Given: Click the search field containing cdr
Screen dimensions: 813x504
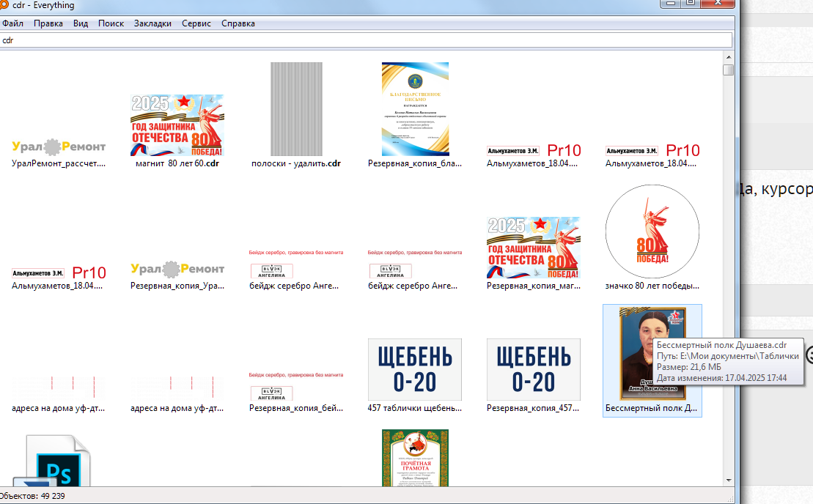Looking at the screenshot, I should pyautogui.click(x=366, y=40).
